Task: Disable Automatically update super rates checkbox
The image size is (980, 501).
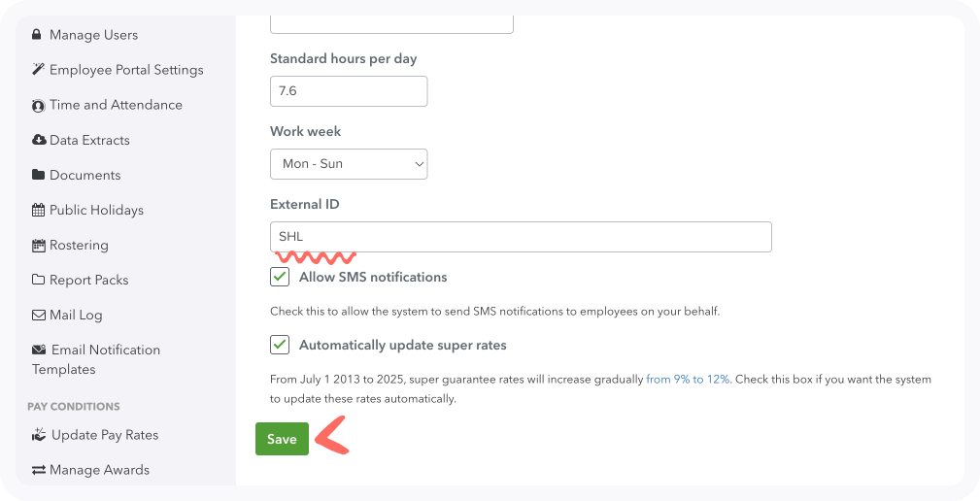Action: coord(280,345)
